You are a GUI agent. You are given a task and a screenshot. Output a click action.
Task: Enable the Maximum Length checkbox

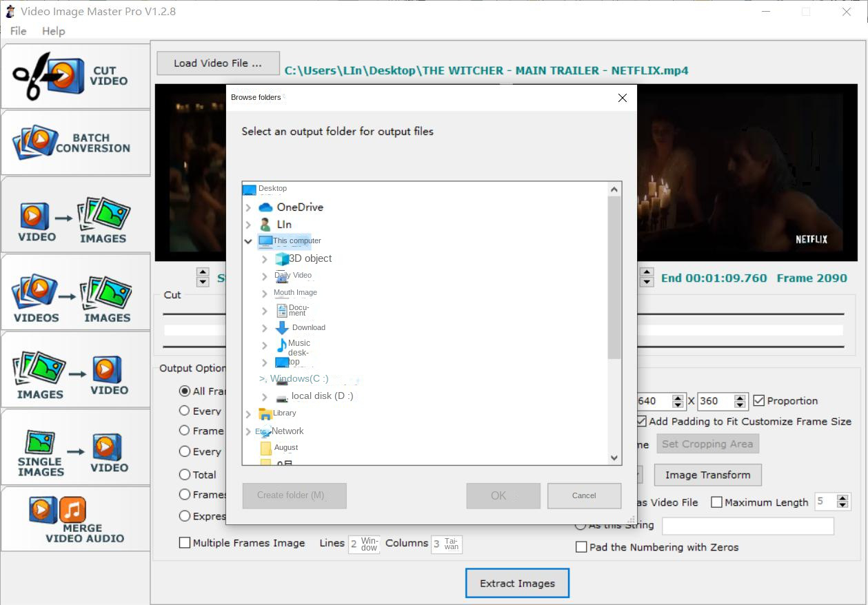(x=717, y=502)
